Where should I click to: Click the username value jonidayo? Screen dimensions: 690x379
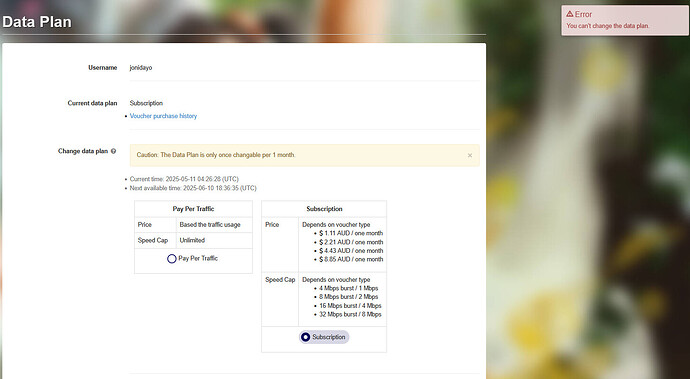141,68
